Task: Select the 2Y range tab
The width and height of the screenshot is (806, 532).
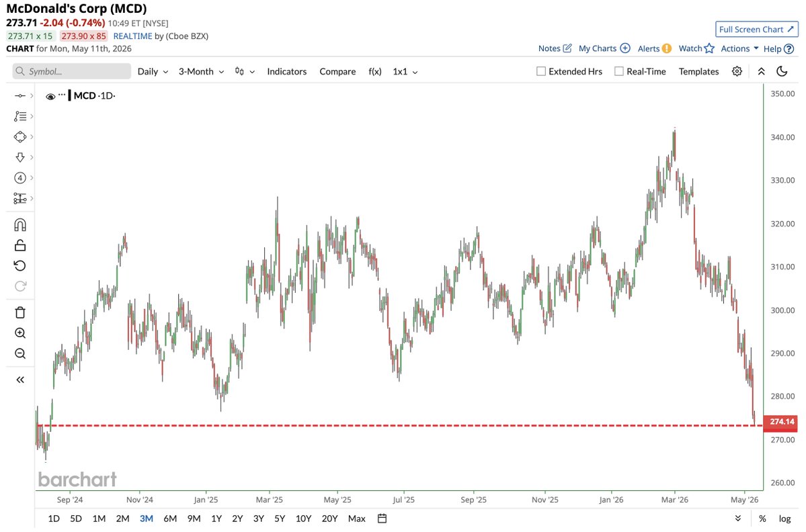Action: (x=237, y=519)
